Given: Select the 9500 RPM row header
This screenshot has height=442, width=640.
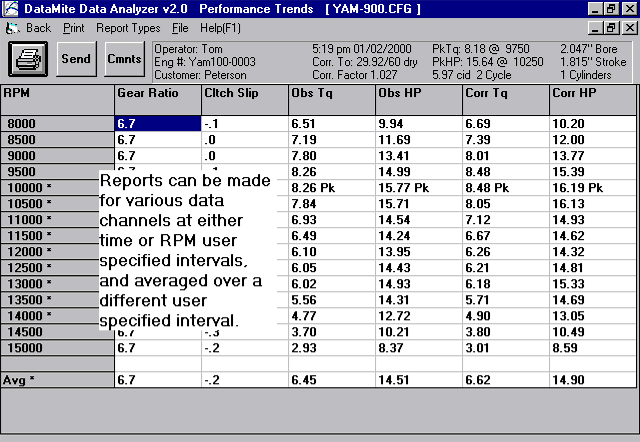Looking at the screenshot, I should tap(58, 171).
